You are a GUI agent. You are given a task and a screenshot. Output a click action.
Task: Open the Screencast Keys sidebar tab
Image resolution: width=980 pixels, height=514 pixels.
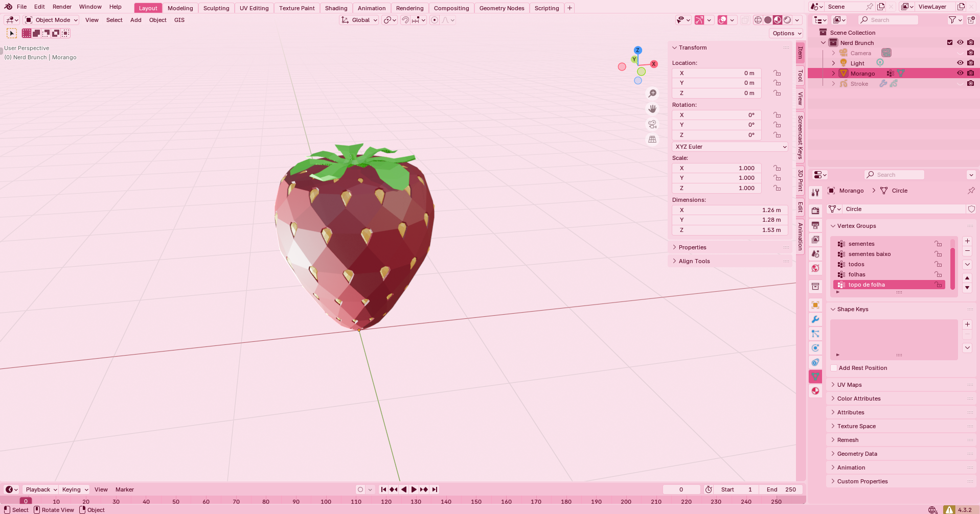tap(800, 137)
